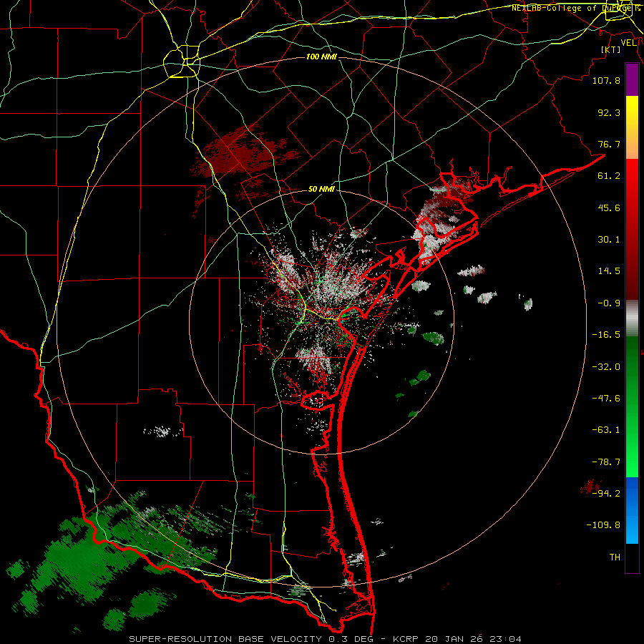Click the yellow segment of the color bar

pos(632,127)
